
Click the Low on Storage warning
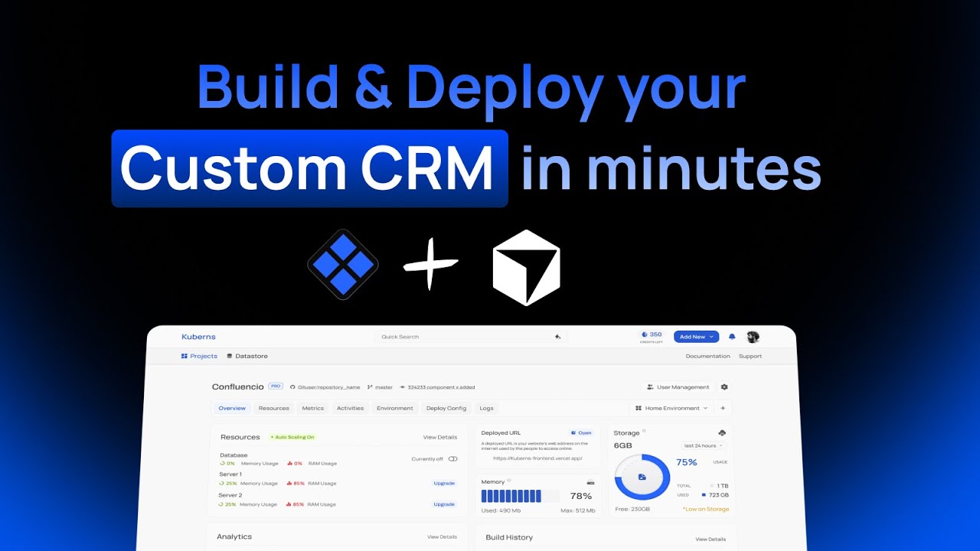click(705, 509)
